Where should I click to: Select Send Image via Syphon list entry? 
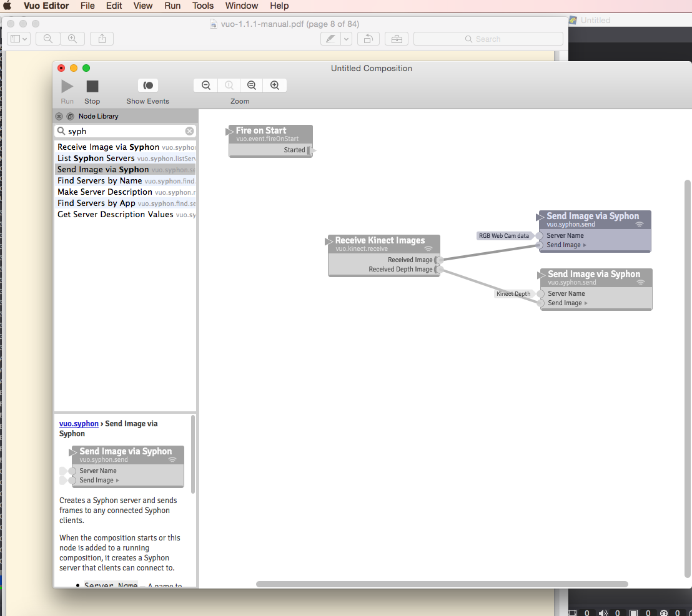coord(126,169)
